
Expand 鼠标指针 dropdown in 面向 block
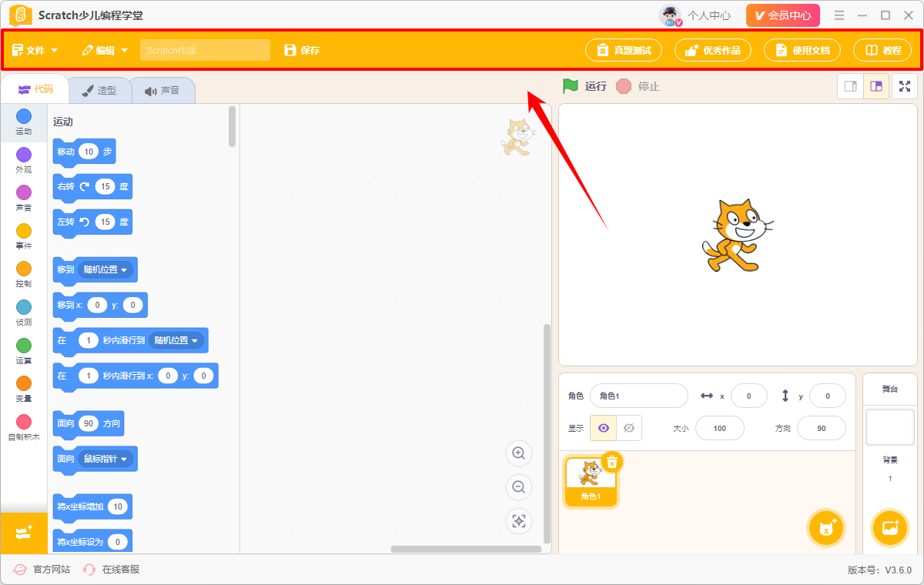105,459
